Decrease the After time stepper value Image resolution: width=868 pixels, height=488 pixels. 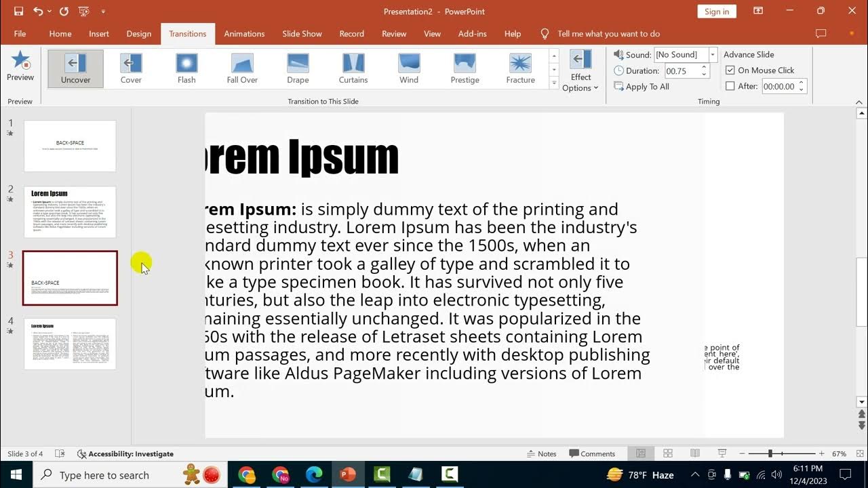801,89
